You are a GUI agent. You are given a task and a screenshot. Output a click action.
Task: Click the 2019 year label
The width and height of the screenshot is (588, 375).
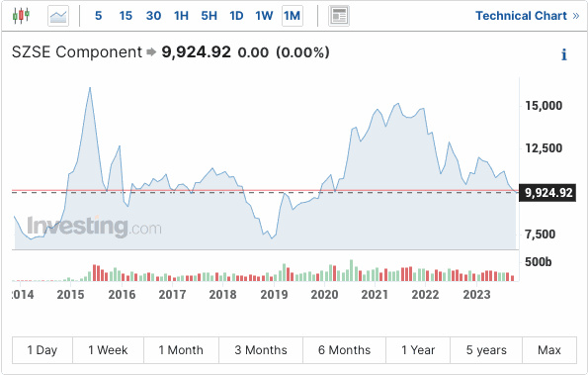(x=274, y=294)
